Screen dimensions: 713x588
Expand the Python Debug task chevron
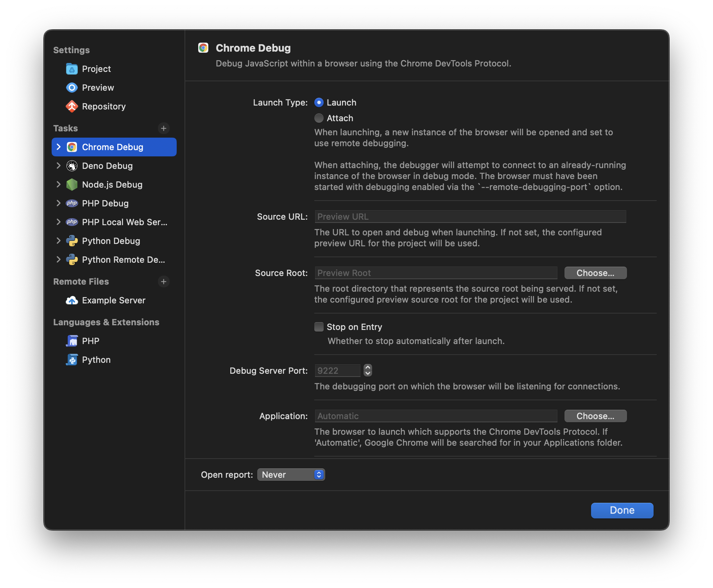[x=59, y=241]
